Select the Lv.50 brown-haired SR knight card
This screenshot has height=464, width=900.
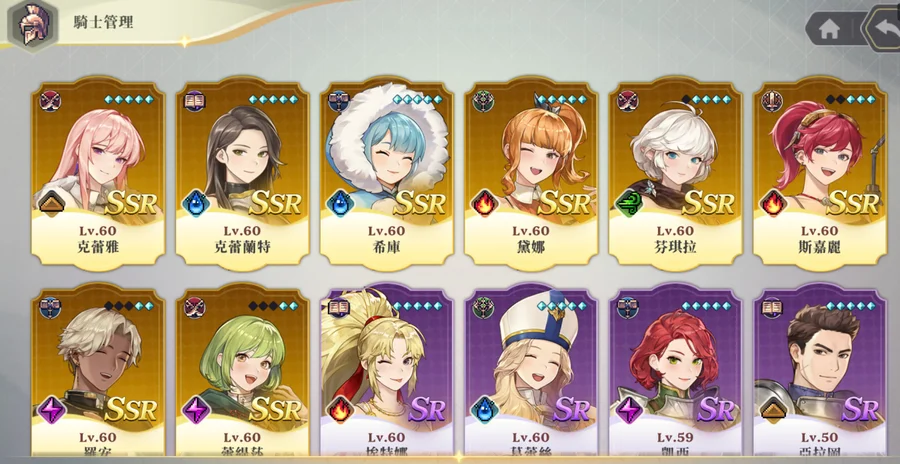click(x=820, y=373)
